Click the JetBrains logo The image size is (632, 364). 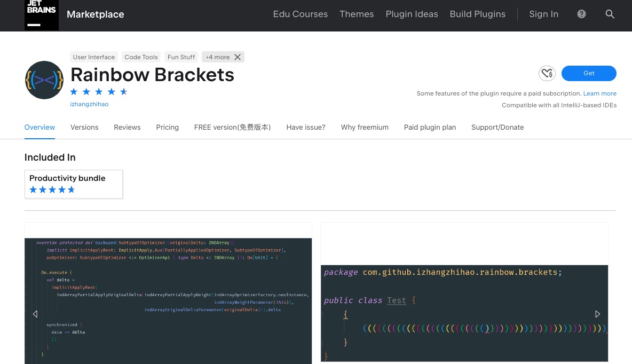point(42,15)
